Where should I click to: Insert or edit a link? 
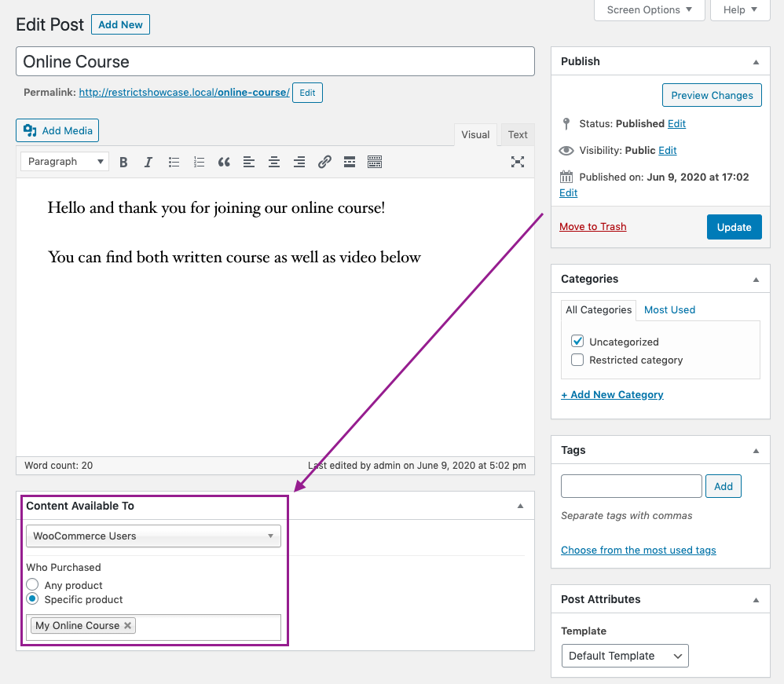[x=324, y=162]
